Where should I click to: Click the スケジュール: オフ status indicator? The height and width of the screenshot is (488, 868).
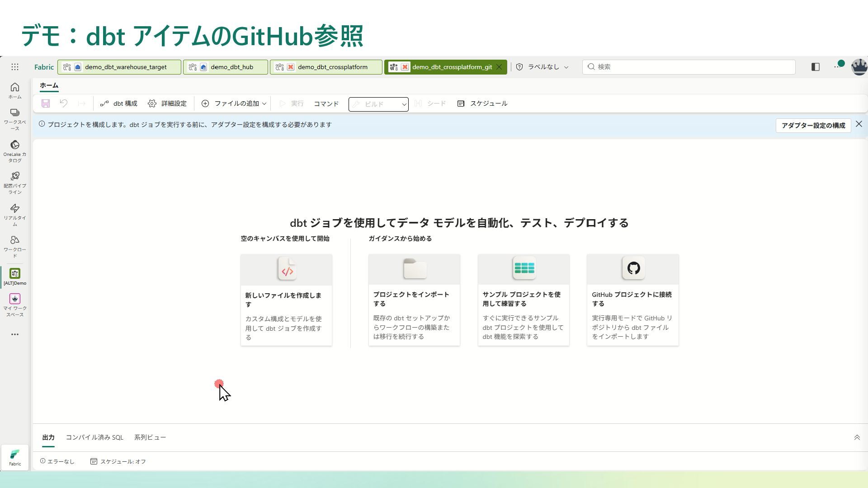[x=118, y=461]
